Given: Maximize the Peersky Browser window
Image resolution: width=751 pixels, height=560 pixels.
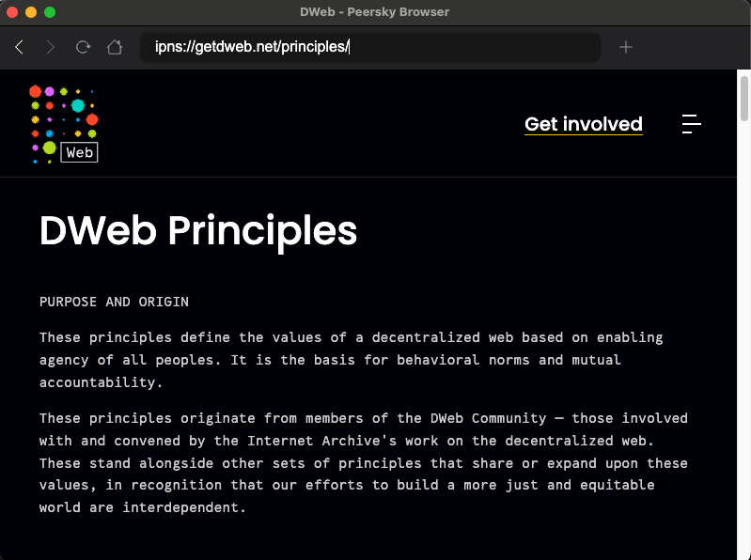Looking at the screenshot, I should pyautogui.click(x=50, y=12).
